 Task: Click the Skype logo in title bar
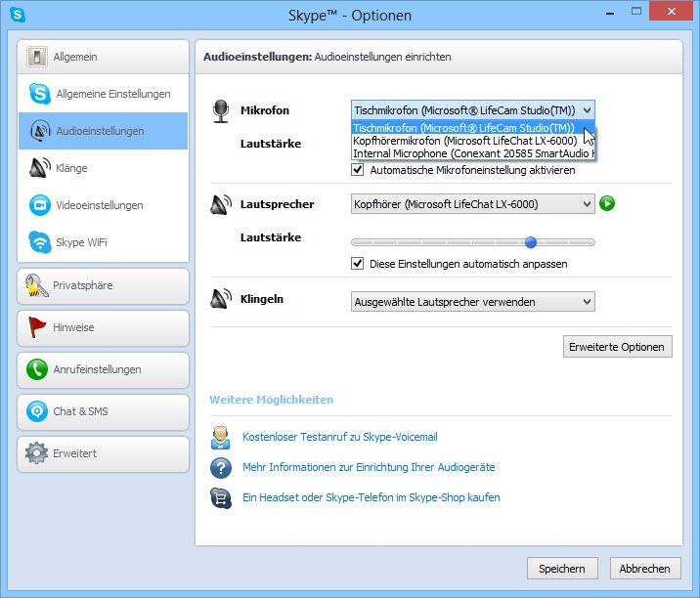[18, 16]
